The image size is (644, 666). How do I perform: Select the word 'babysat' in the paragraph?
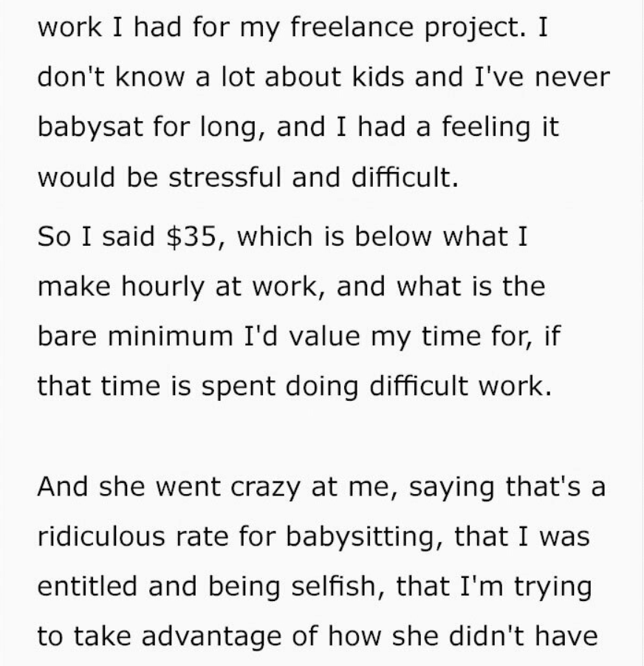(x=90, y=128)
